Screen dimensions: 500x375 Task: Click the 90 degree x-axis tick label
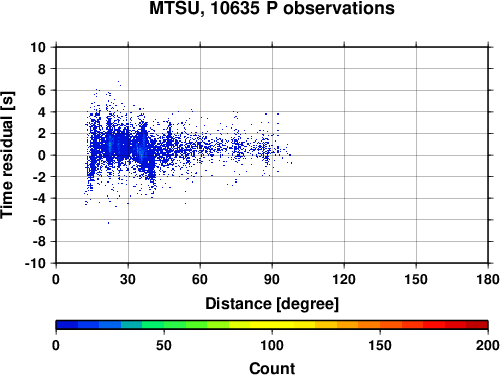pyautogui.click(x=272, y=279)
